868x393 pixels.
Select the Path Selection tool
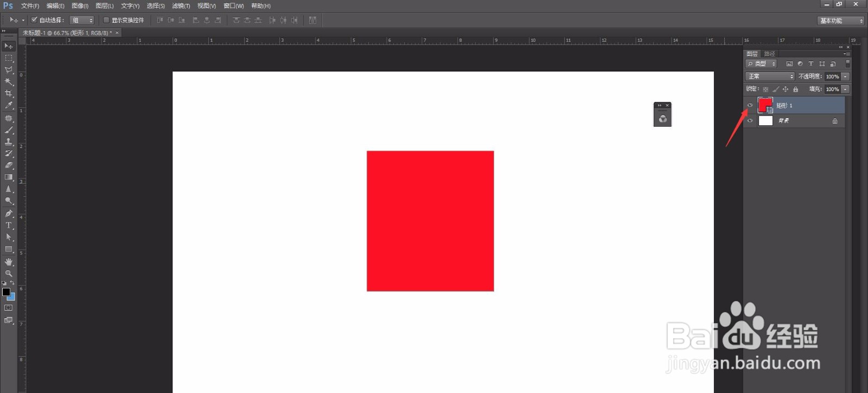click(8, 237)
